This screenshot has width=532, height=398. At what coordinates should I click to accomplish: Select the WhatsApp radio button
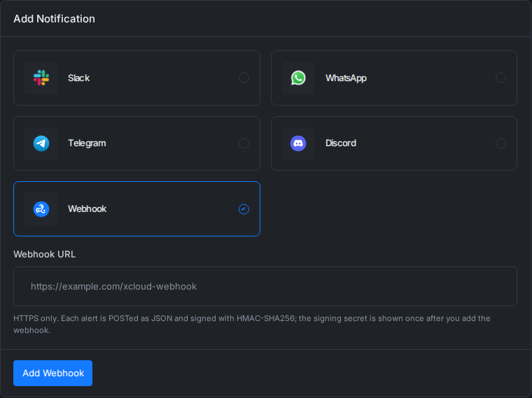tap(500, 78)
